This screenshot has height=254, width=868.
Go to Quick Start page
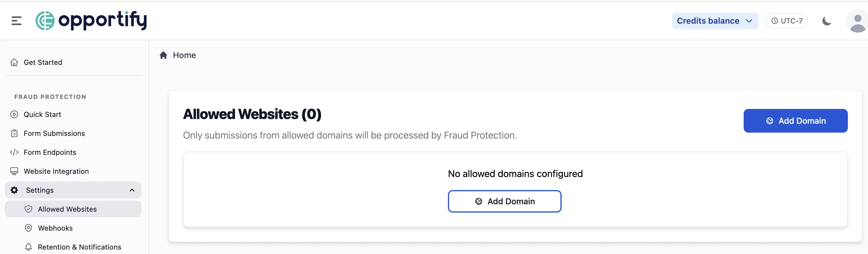(x=42, y=115)
